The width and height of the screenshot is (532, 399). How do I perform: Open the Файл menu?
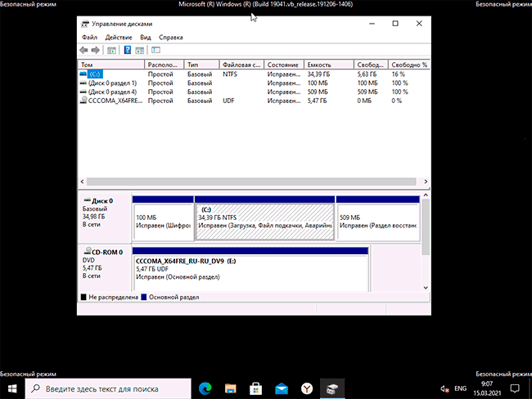[89, 38]
